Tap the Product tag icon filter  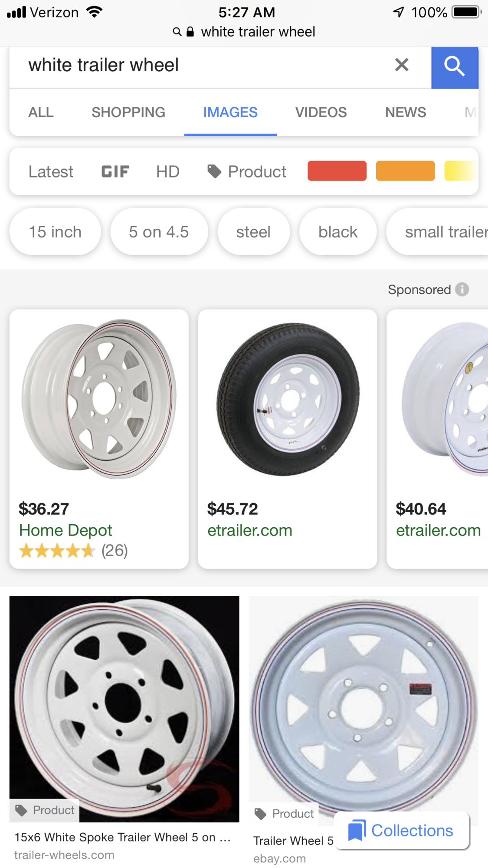tap(214, 171)
